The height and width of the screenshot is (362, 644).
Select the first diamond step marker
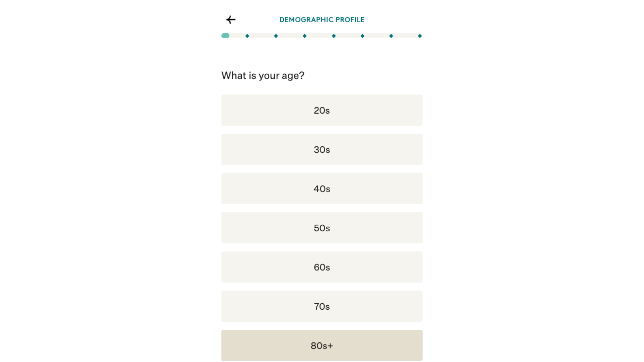click(247, 36)
